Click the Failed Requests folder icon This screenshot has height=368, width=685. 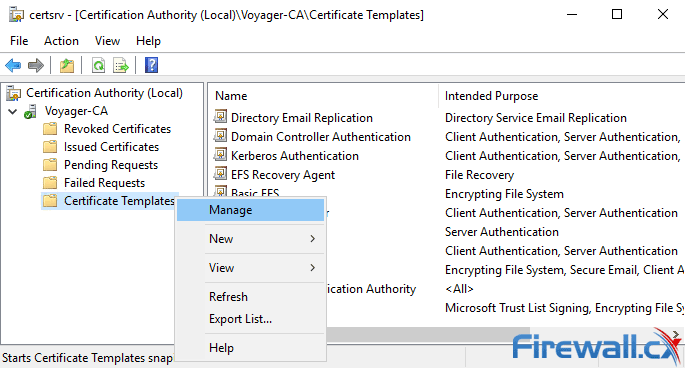[x=50, y=183]
